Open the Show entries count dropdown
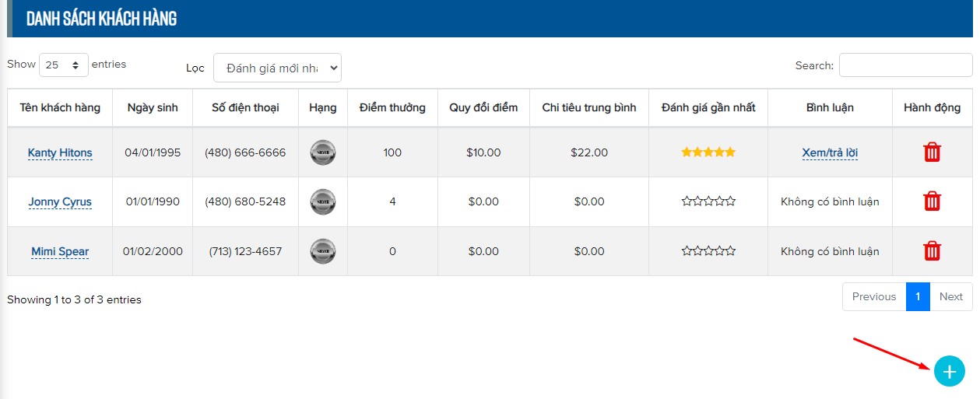Screen dimensions: 980x399 coord(63,65)
